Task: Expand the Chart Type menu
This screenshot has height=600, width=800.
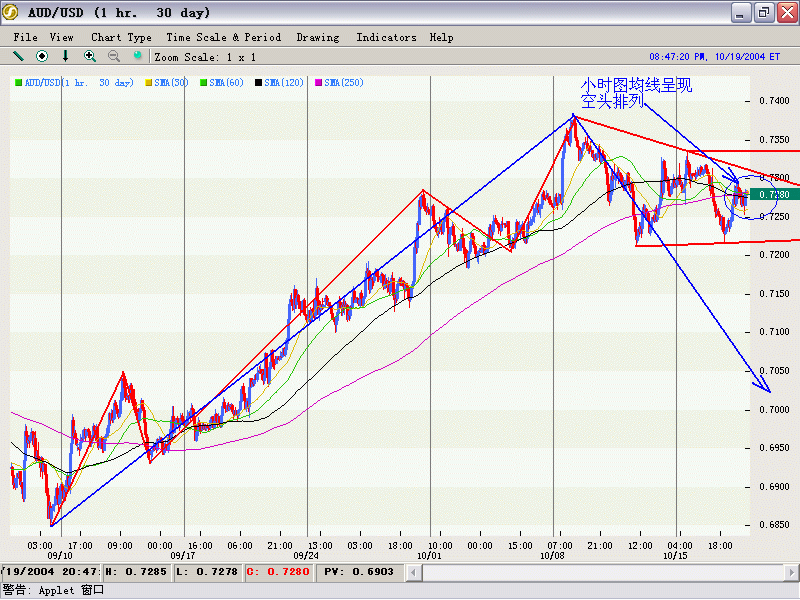Action: (x=121, y=37)
